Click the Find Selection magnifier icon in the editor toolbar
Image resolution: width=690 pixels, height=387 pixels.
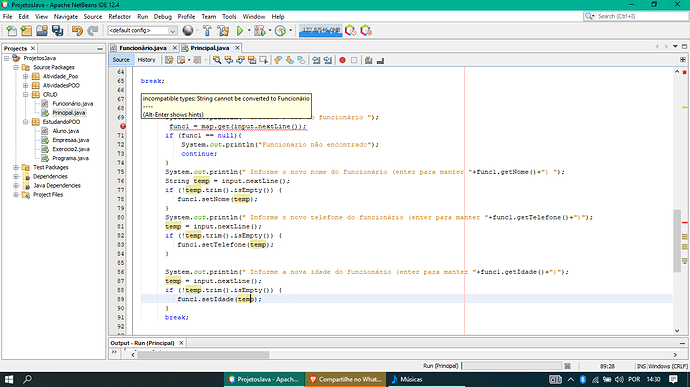[217, 60]
